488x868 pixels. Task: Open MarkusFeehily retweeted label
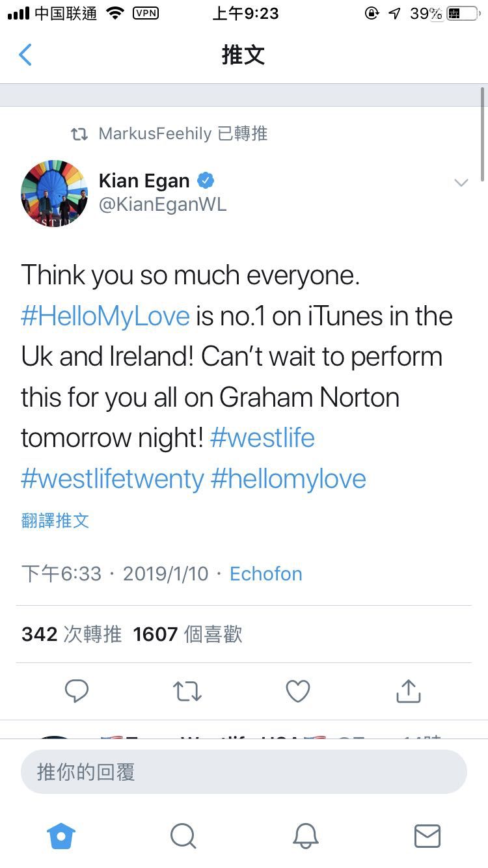182,134
